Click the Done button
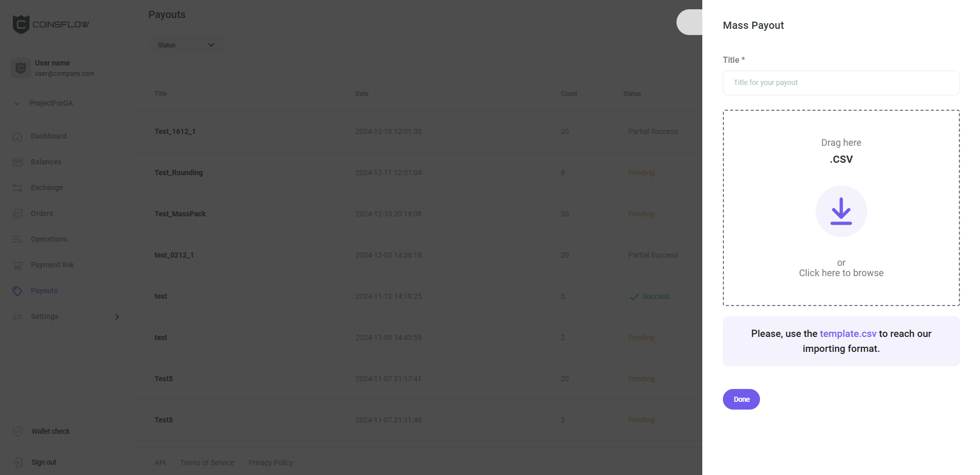 (741, 399)
